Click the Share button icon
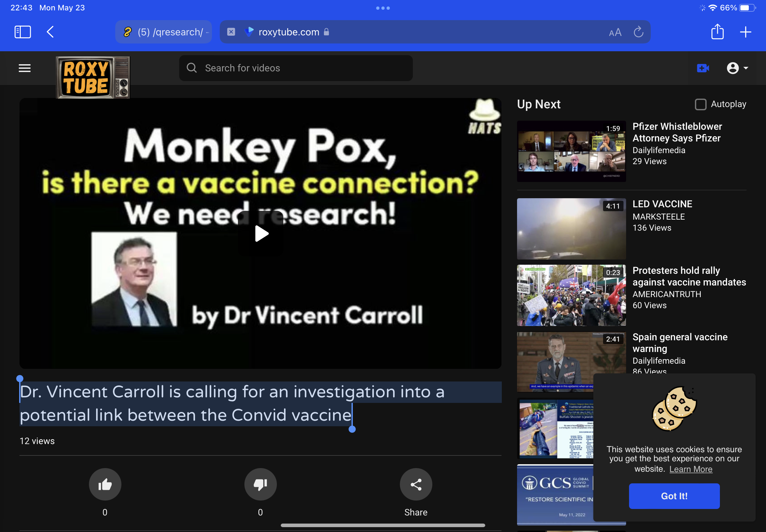 pyautogui.click(x=416, y=484)
